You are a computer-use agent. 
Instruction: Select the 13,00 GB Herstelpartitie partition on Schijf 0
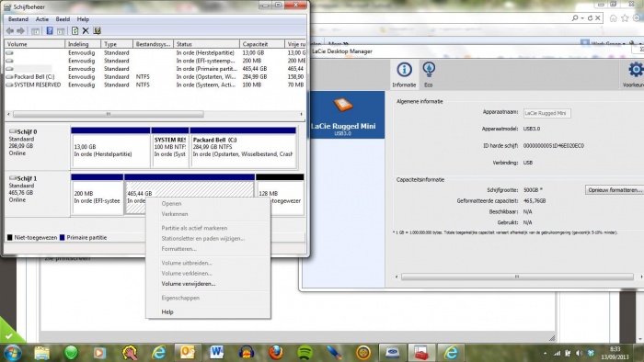tap(110, 148)
